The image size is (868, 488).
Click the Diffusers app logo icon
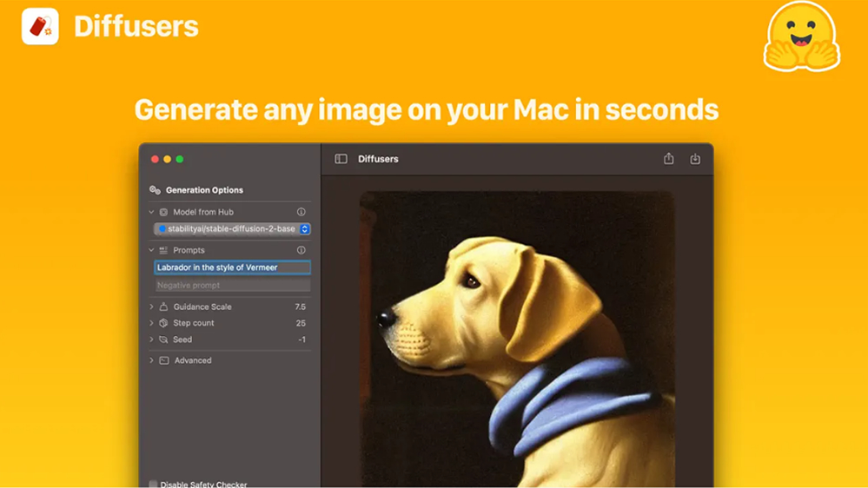[x=41, y=26]
